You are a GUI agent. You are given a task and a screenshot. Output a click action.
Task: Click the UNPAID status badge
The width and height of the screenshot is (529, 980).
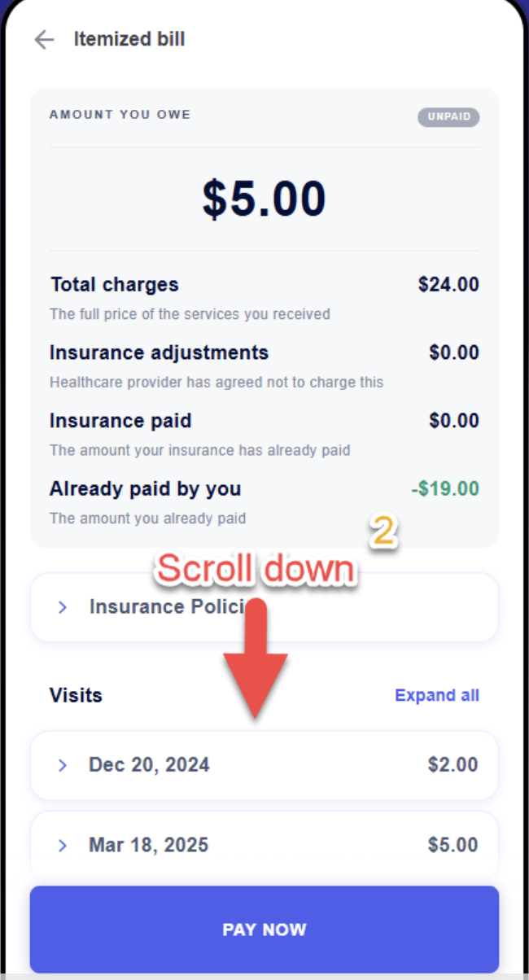pos(448,117)
